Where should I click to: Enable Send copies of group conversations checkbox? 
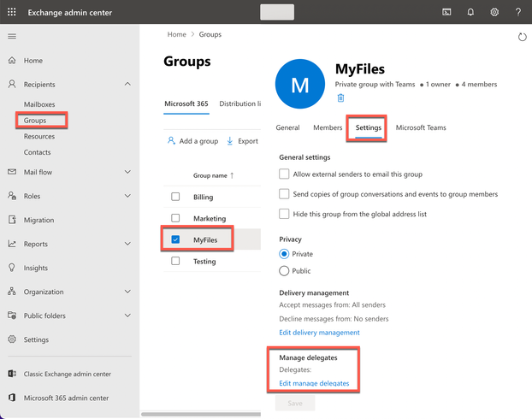click(x=284, y=194)
